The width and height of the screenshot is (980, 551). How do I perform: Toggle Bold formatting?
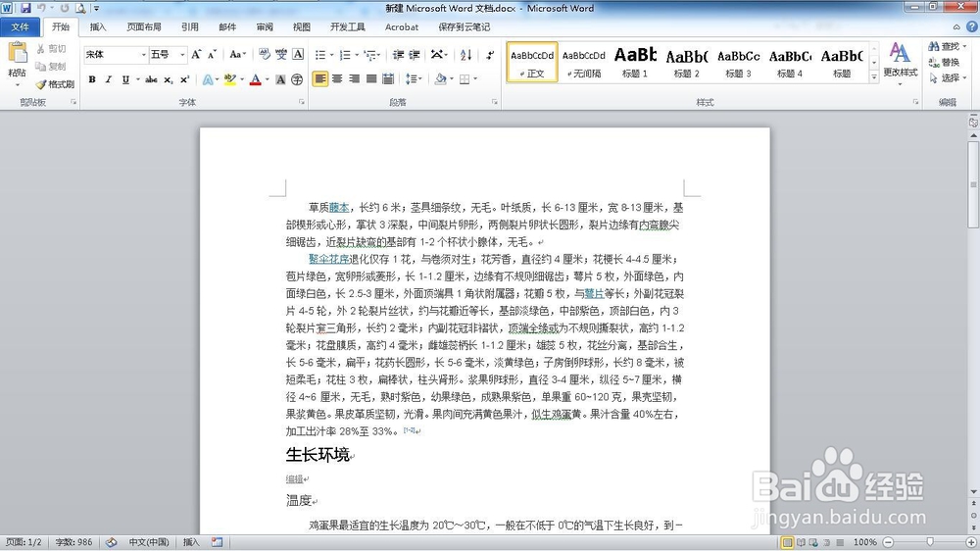pos(92,79)
